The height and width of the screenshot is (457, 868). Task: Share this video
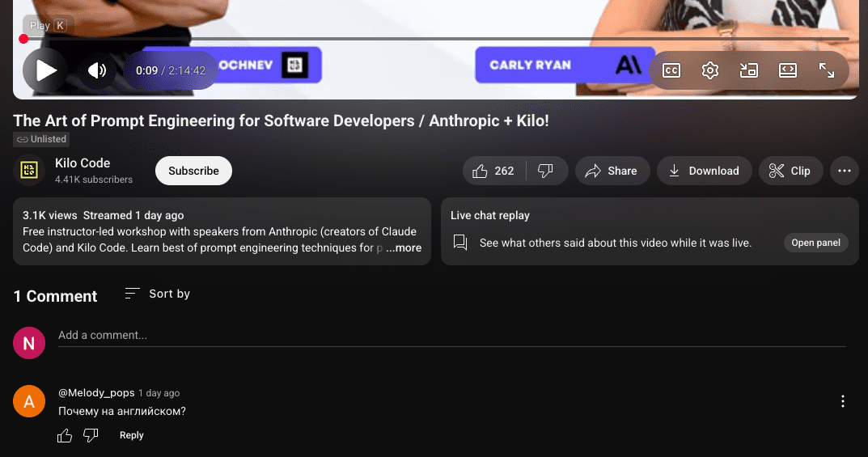612,171
